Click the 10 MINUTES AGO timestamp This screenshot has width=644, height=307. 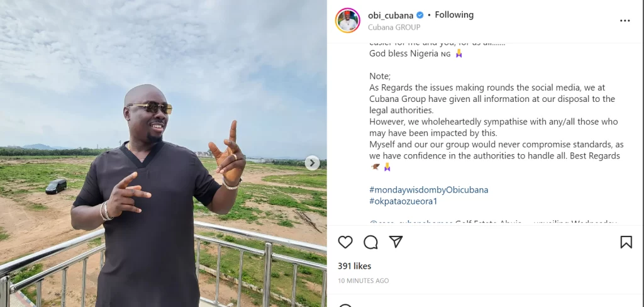click(x=364, y=281)
